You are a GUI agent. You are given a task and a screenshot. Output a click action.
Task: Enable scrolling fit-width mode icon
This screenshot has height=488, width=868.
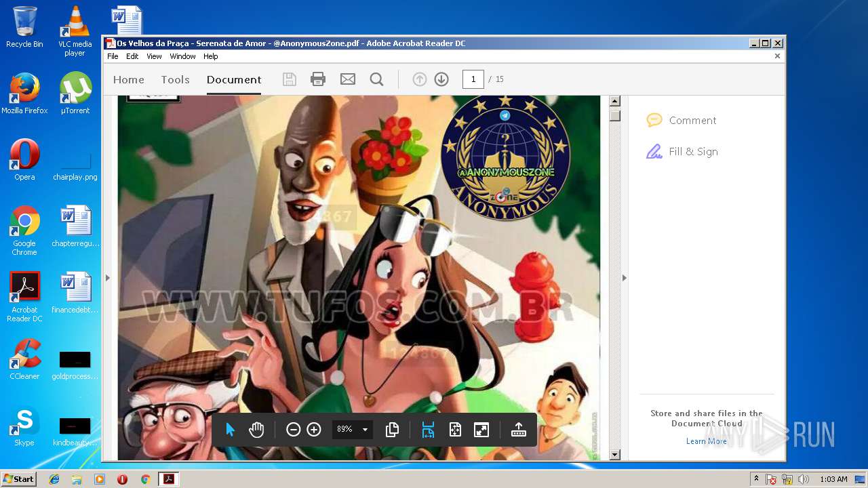(428, 430)
